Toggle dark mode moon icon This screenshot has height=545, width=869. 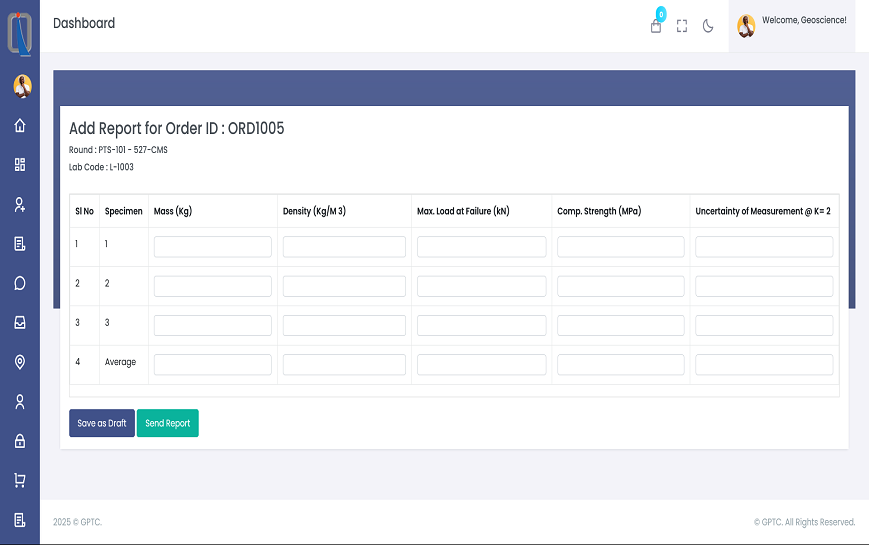(708, 26)
